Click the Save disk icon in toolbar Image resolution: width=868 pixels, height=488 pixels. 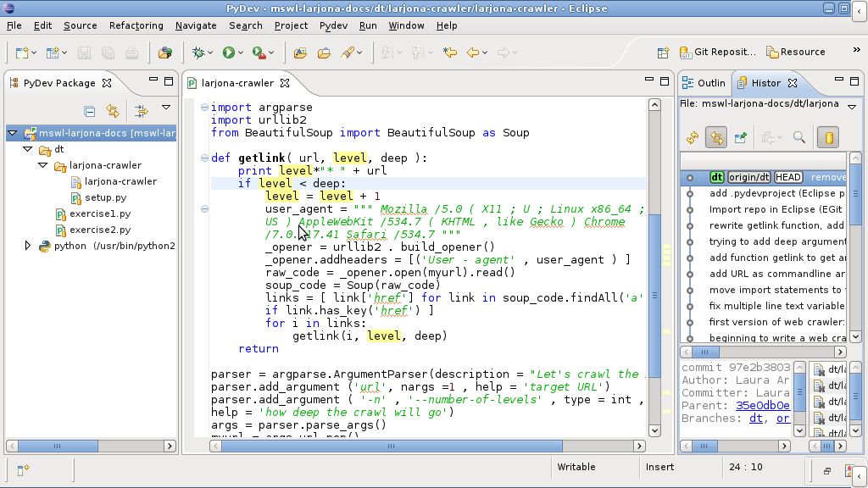pyautogui.click(x=84, y=53)
